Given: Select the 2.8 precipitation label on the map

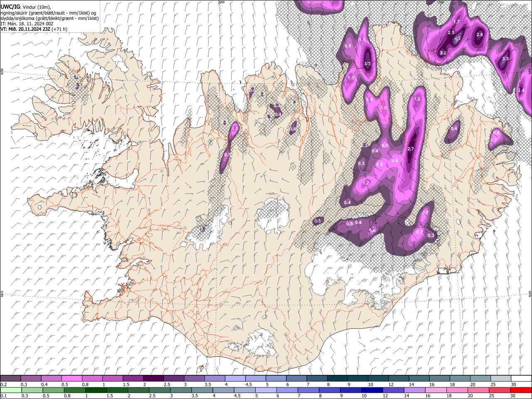Looking at the screenshot, I should (480, 35).
